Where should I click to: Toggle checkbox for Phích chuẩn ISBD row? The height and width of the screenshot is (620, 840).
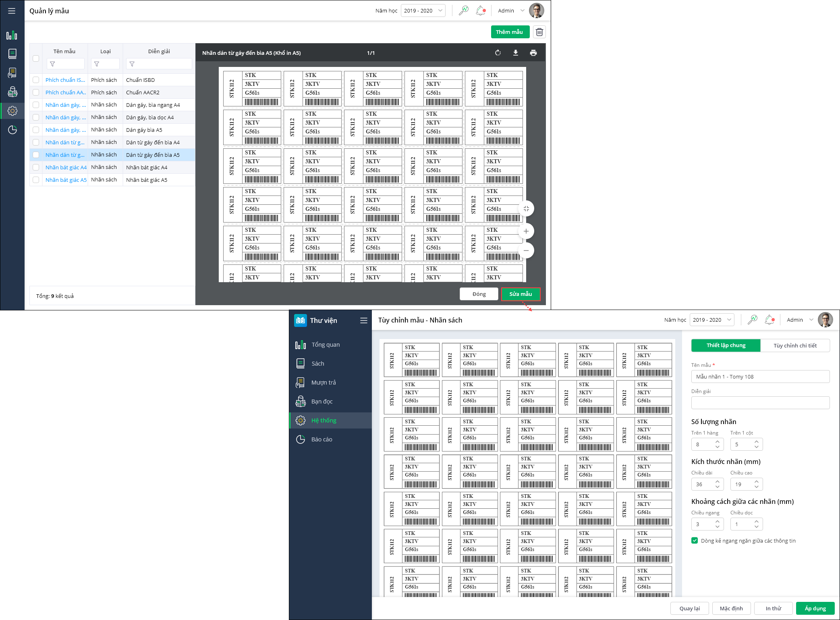36,80
